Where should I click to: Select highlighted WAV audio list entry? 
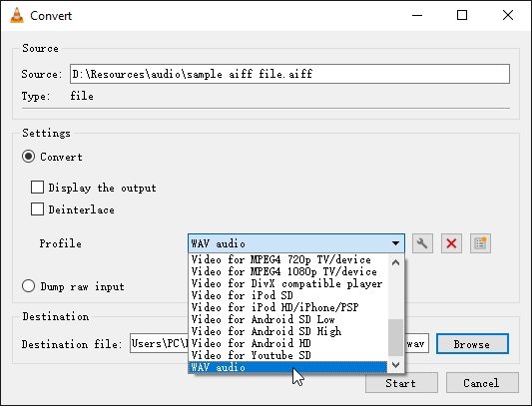tap(287, 367)
